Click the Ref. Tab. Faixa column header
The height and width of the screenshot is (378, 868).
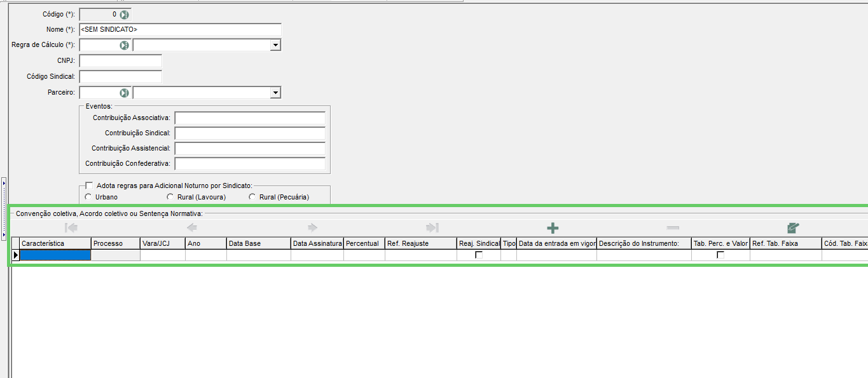(x=786, y=243)
